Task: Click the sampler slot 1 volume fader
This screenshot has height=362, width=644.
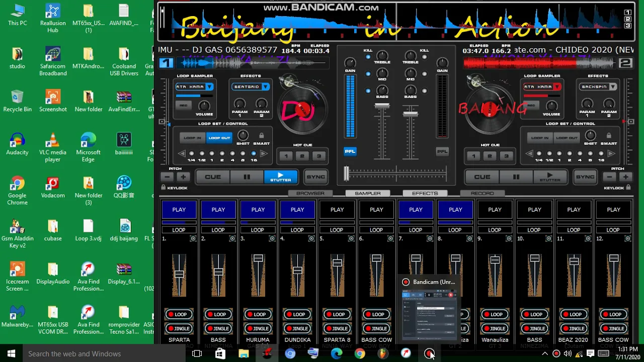Action: 179,274
